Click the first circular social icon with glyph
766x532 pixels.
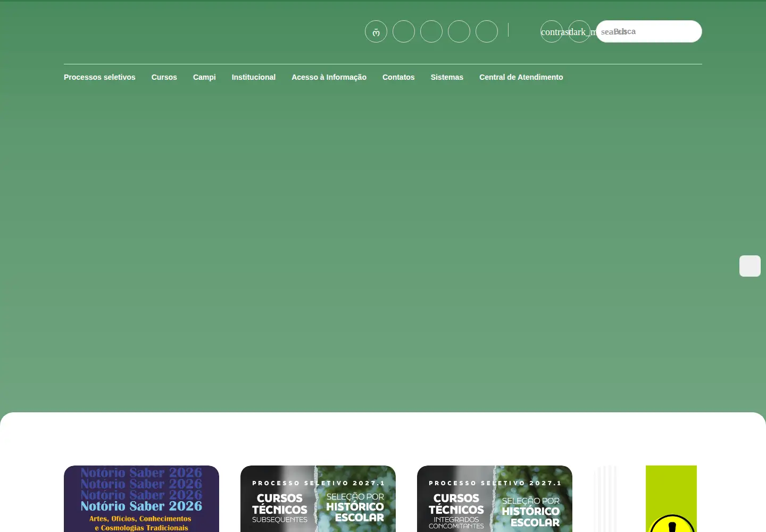point(376,31)
